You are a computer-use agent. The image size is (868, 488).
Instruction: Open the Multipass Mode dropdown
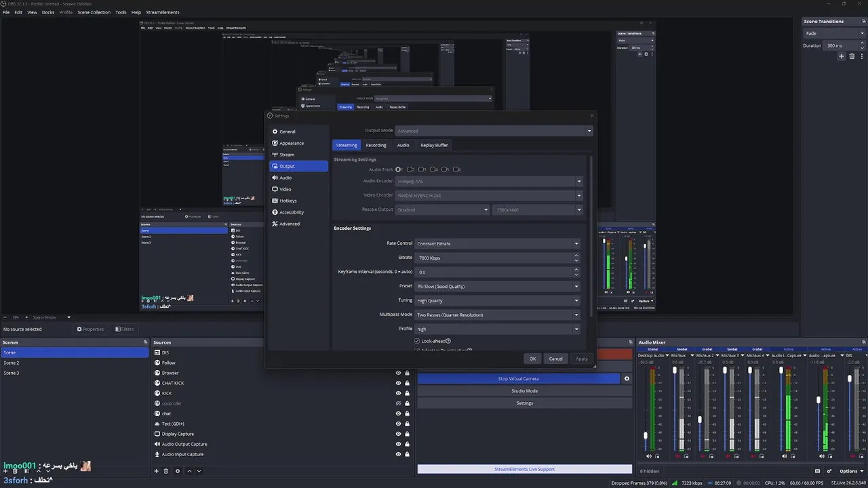[x=498, y=314]
